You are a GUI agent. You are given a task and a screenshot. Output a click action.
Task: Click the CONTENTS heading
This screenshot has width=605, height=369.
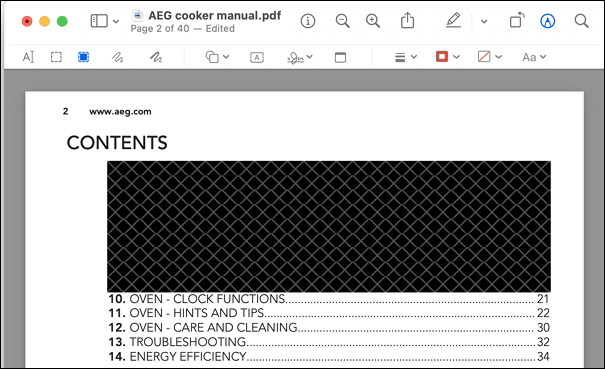[x=117, y=142]
